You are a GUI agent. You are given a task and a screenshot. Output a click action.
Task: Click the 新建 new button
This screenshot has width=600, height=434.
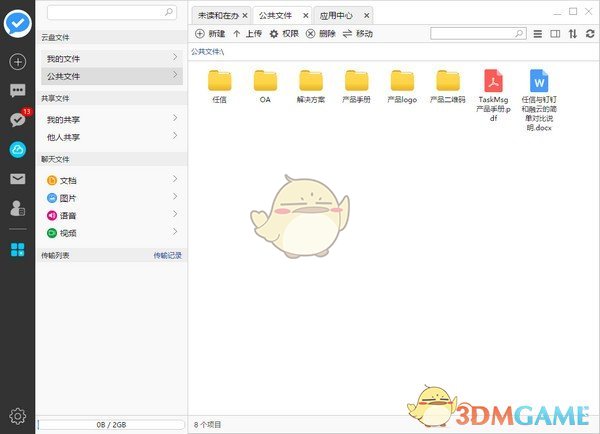tap(210, 34)
